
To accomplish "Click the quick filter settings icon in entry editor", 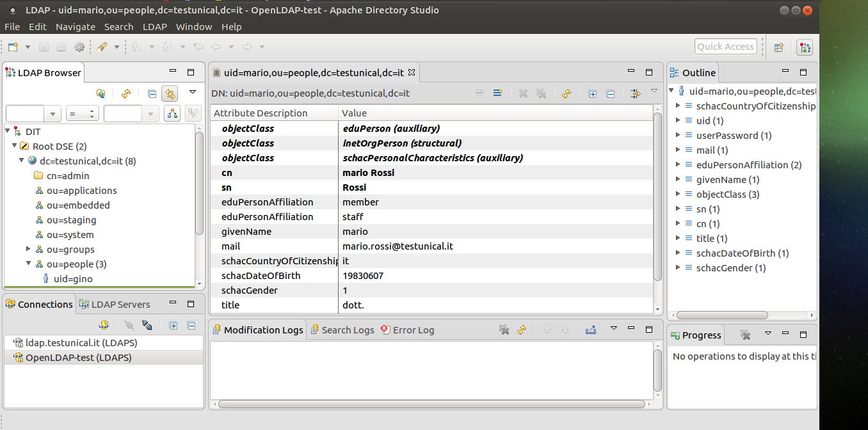I will click(636, 93).
